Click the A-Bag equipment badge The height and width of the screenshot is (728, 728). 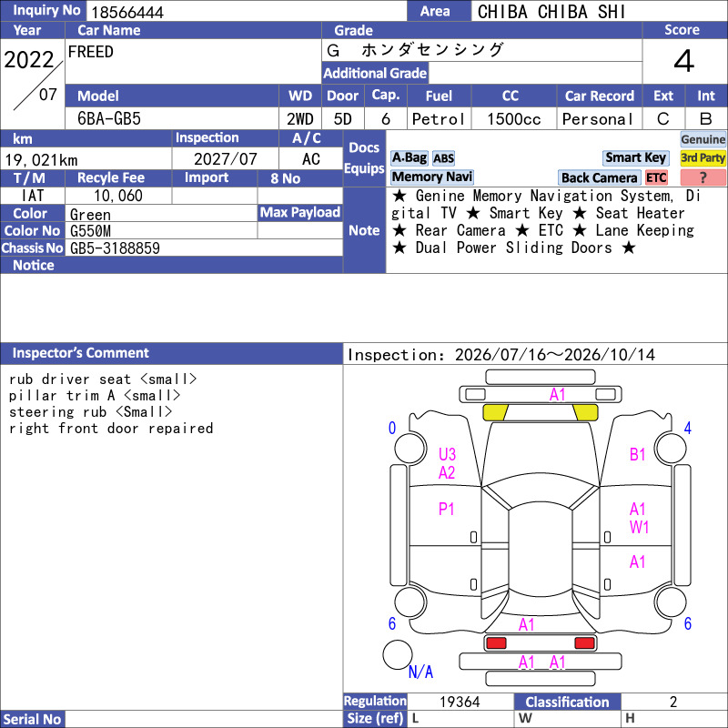point(409,157)
